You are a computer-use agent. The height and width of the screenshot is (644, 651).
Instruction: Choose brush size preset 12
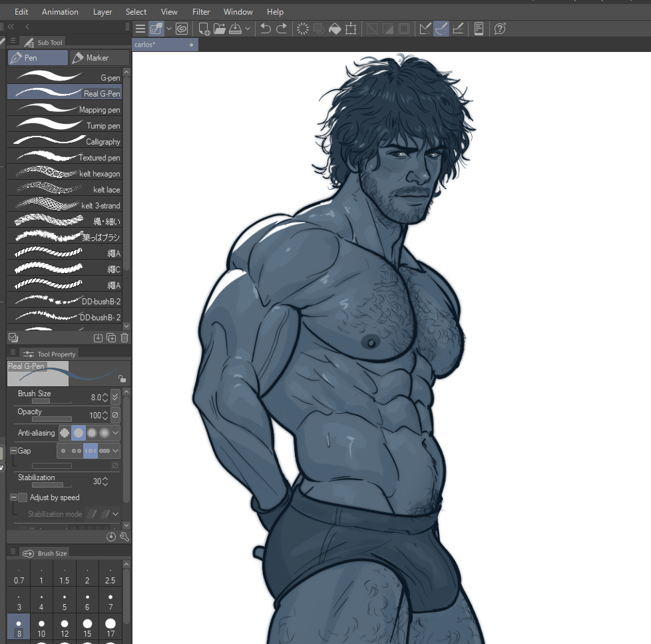(x=65, y=627)
